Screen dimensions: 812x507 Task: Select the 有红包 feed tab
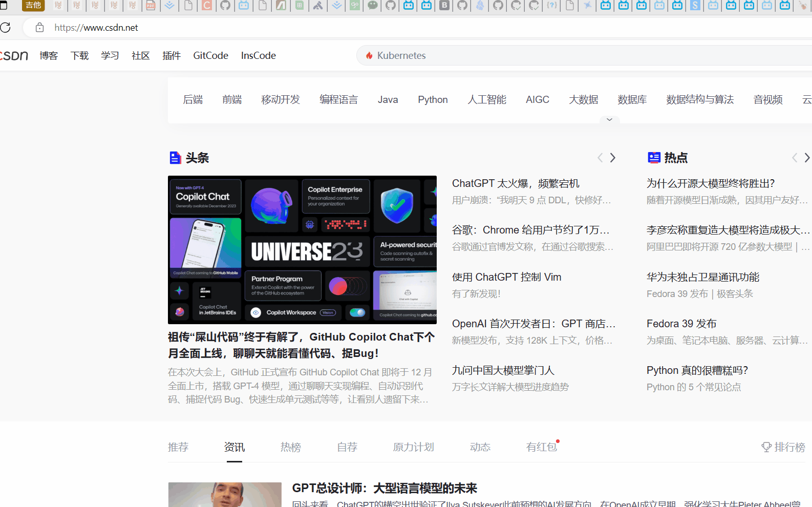click(542, 447)
